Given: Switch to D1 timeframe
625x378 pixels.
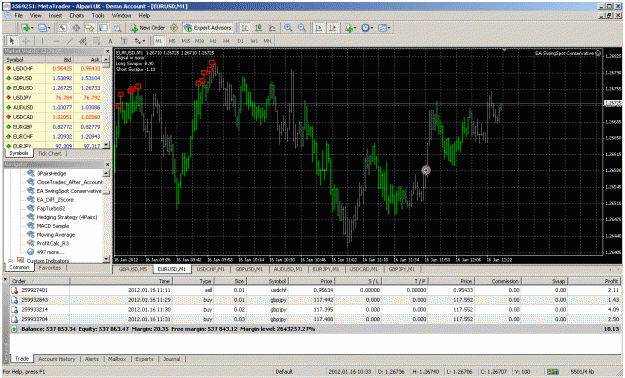Looking at the screenshot, I should pyautogui.click(x=240, y=41).
